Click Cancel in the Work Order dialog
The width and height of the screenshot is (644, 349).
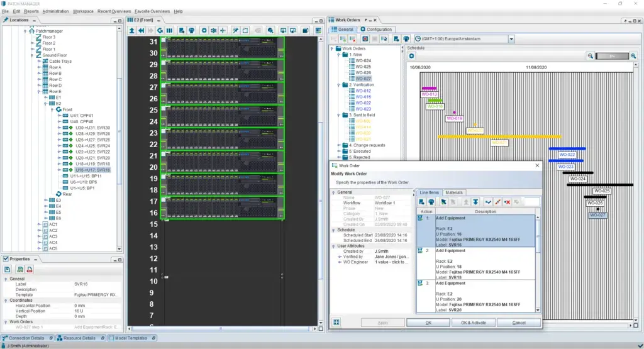pyautogui.click(x=519, y=323)
